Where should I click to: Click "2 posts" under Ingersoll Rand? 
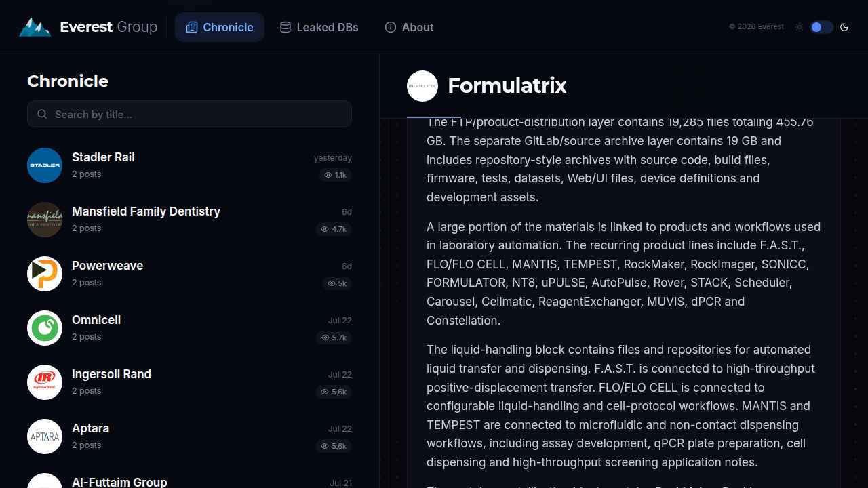point(86,391)
